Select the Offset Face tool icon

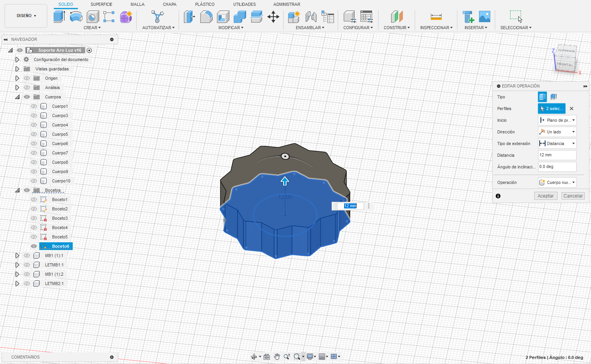coord(256,17)
